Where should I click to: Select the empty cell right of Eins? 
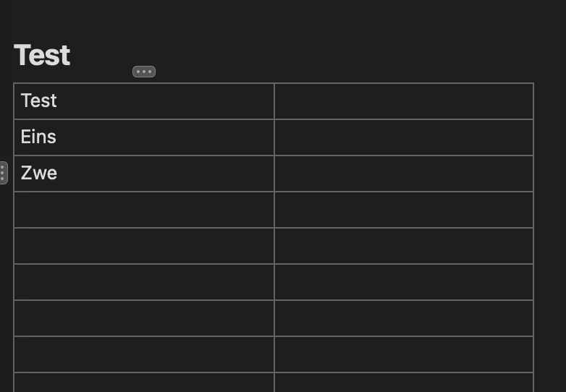tap(404, 137)
